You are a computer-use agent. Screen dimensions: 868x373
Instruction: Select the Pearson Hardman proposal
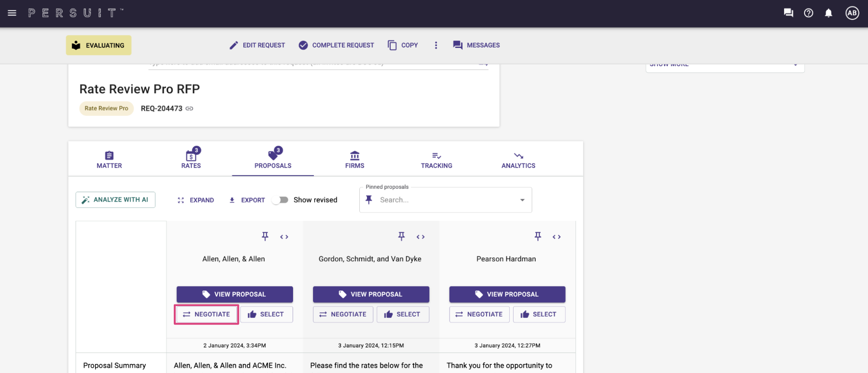click(x=539, y=314)
